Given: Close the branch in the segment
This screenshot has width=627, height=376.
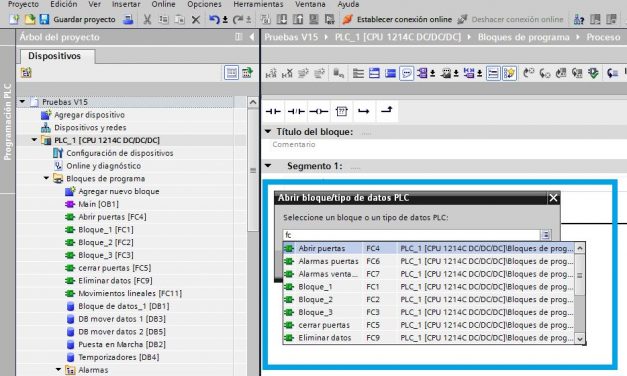Looking at the screenshot, I should click(x=387, y=110).
